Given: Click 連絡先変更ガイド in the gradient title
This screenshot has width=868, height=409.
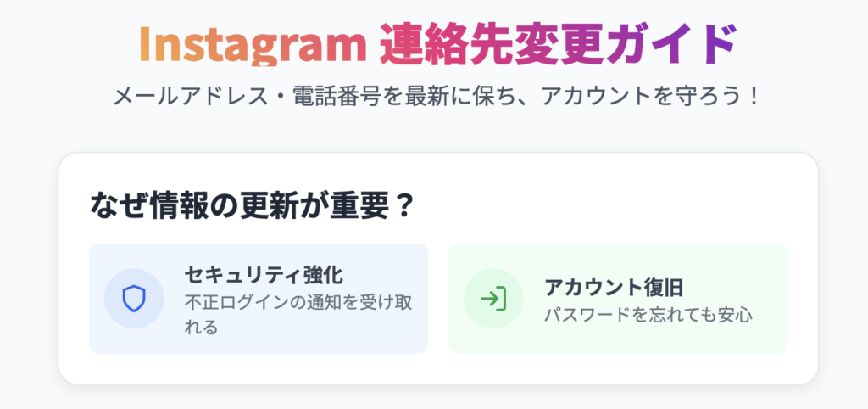Looking at the screenshot, I should click(558, 45).
